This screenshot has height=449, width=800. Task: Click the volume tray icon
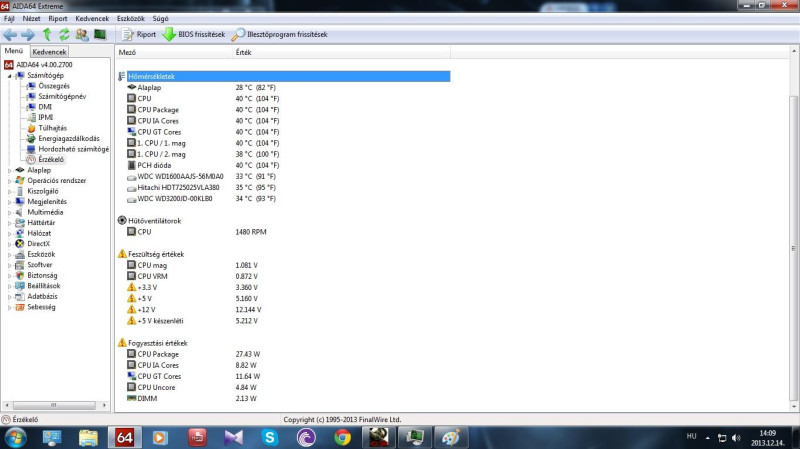pos(736,438)
